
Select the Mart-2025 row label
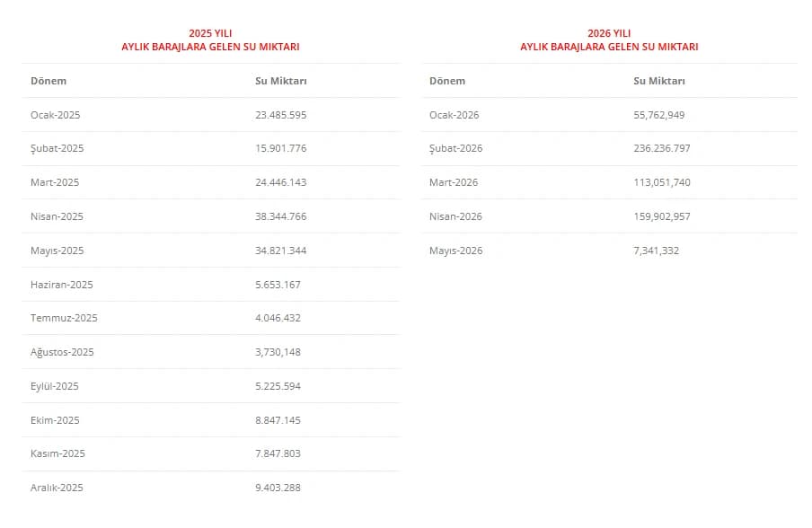pos(55,182)
